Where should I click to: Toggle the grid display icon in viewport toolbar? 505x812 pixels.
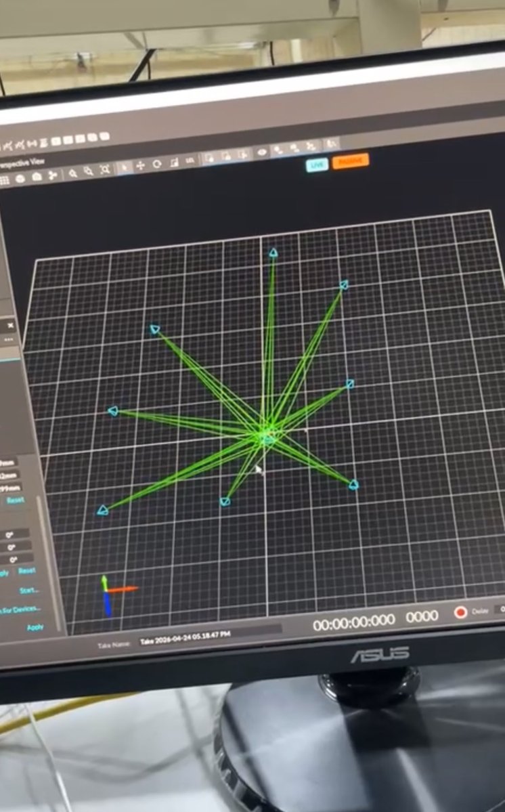(4, 180)
